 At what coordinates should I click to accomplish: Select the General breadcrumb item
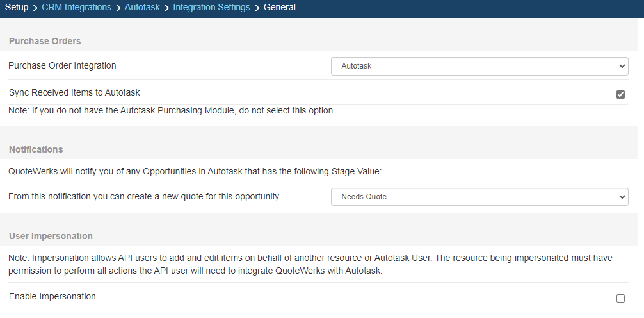pyautogui.click(x=280, y=8)
